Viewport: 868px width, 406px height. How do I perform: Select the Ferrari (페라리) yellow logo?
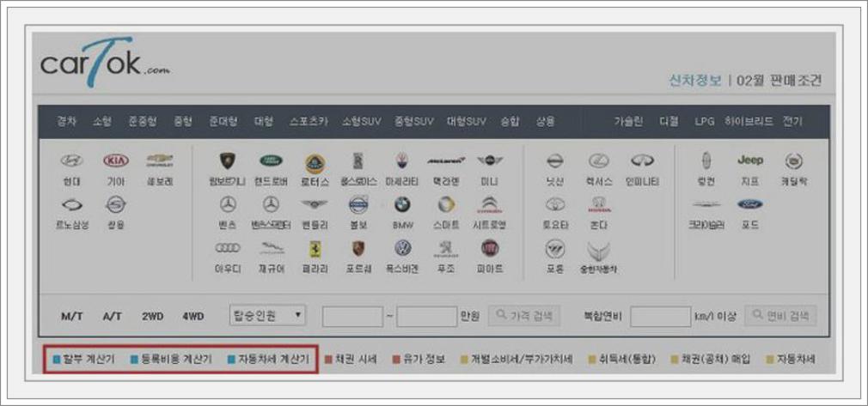point(315,250)
